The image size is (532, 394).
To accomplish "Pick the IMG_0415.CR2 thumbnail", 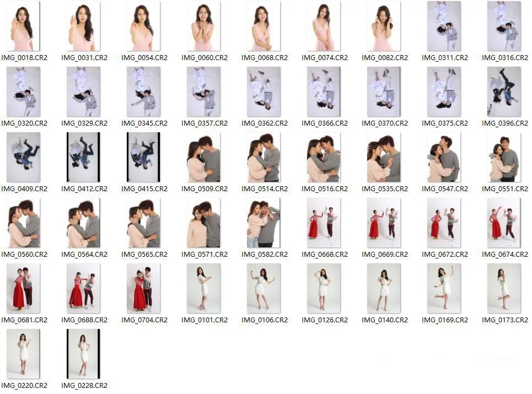I will [x=143, y=158].
